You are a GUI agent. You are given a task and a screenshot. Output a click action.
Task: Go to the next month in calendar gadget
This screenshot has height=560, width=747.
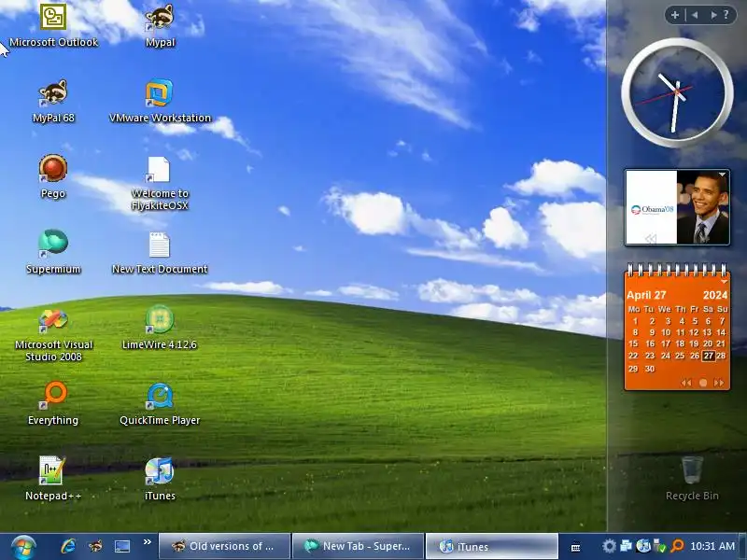[x=718, y=383]
